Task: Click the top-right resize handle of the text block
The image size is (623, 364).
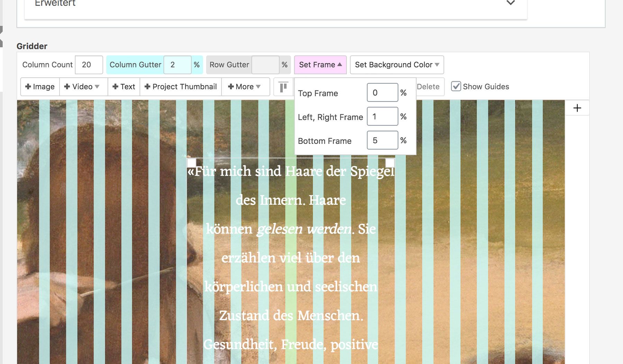Action: [x=390, y=163]
